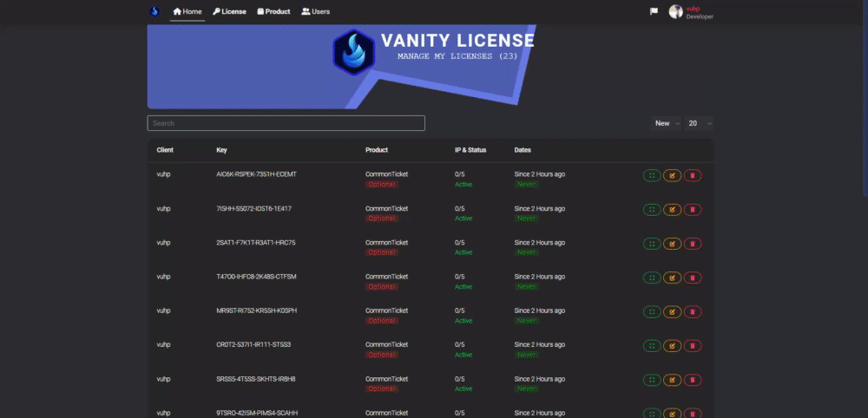Screen dimensions: 868x418
Task: Click the vuhp Developer profile name
Action: [700, 13]
